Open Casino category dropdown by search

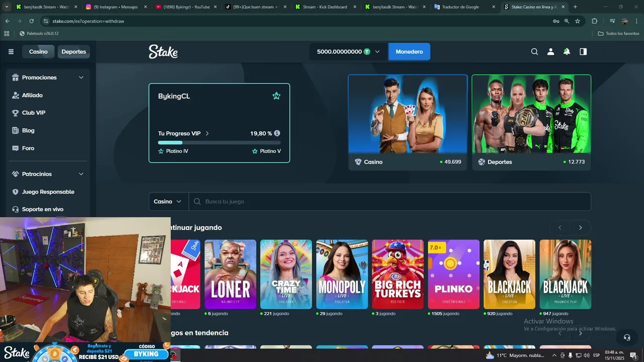[x=169, y=201]
